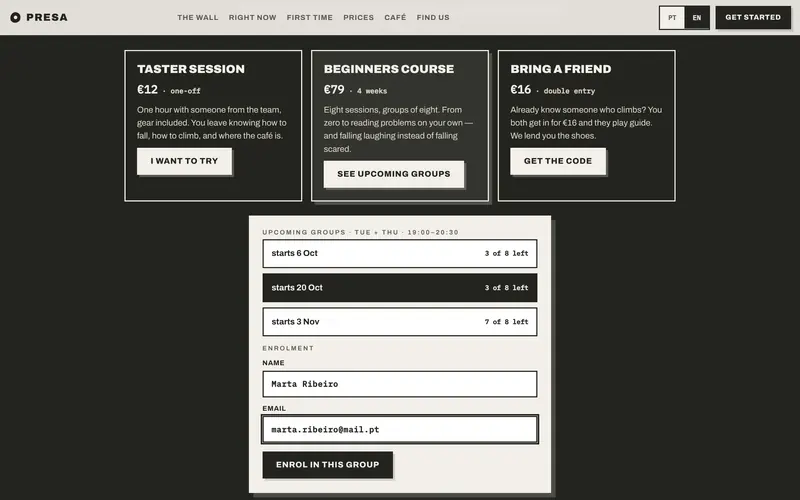Jump to PRICES section

pyautogui.click(x=358, y=17)
